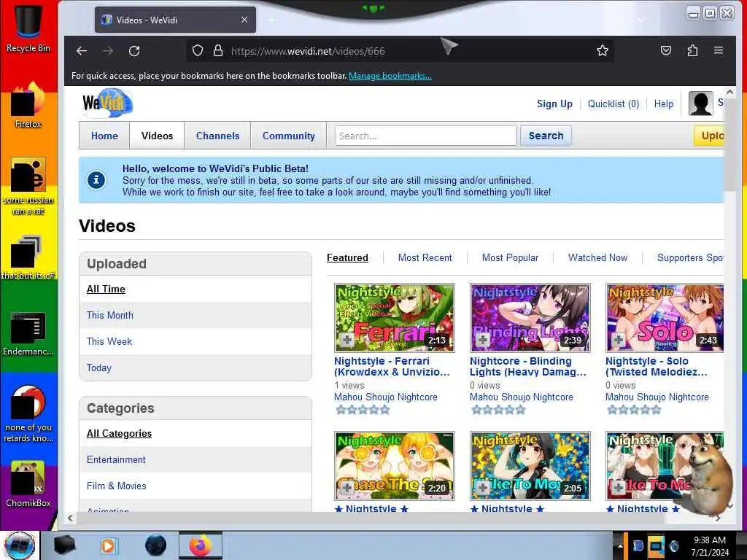Viewport: 747px width, 560px height.
Task: Go to the Home tab
Action: (x=104, y=136)
